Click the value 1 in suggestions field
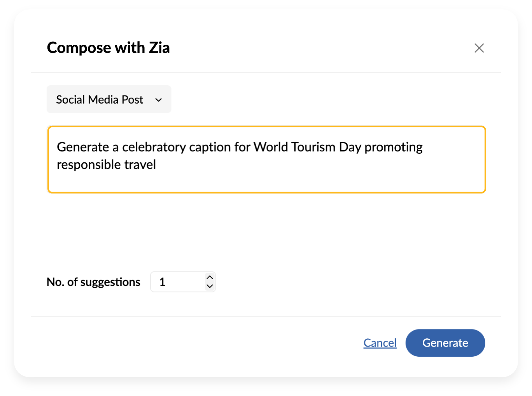 (x=163, y=282)
